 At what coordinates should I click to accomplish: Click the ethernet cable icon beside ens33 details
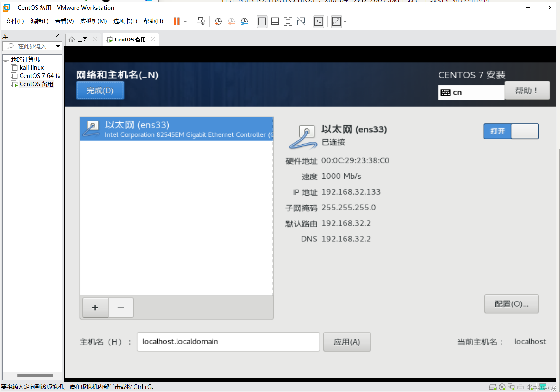(x=303, y=137)
